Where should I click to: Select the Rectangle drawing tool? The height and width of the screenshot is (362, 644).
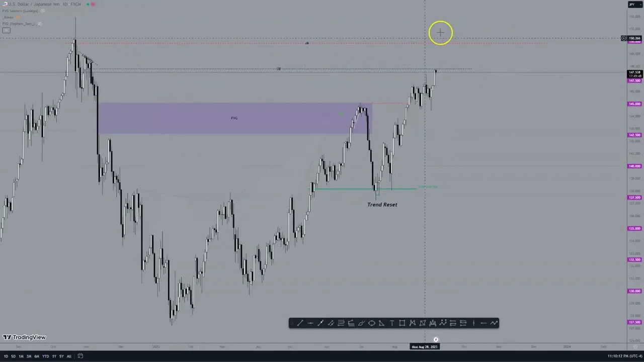pos(402,323)
